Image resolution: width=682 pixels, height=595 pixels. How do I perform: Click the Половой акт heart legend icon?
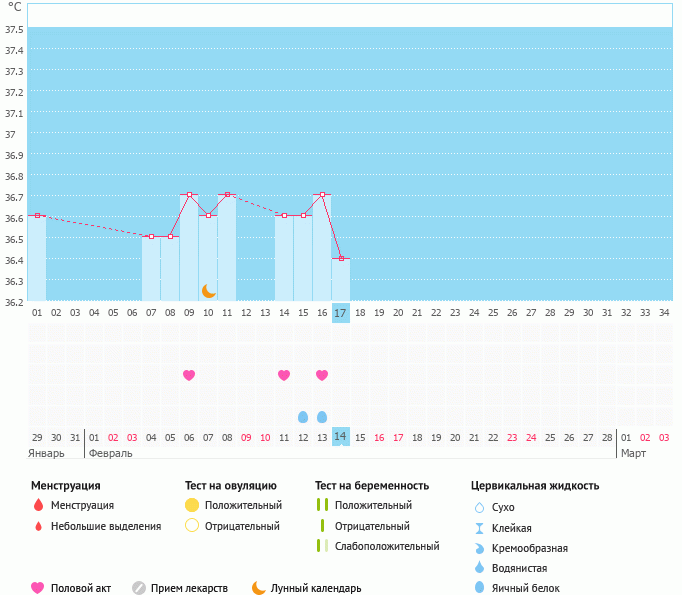(38, 588)
